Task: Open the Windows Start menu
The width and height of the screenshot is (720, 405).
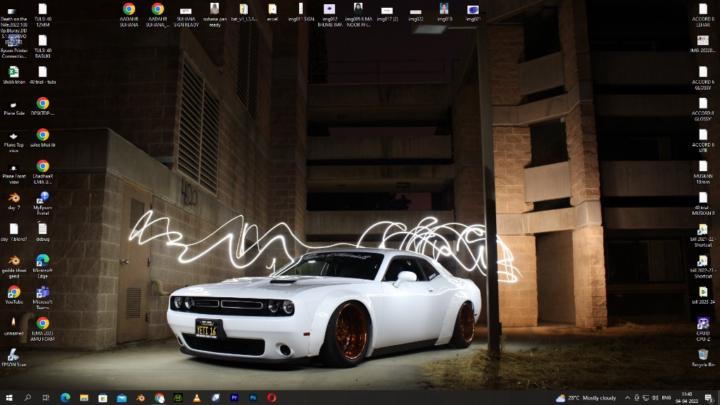Action: (x=9, y=398)
